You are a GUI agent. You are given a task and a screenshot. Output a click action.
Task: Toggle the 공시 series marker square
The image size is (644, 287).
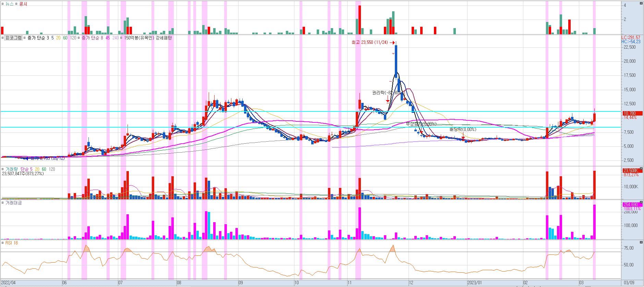[16, 4]
